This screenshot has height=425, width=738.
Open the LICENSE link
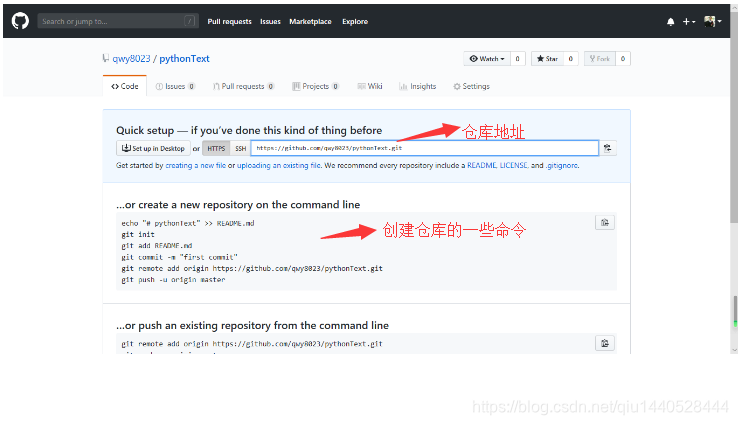[513, 166]
